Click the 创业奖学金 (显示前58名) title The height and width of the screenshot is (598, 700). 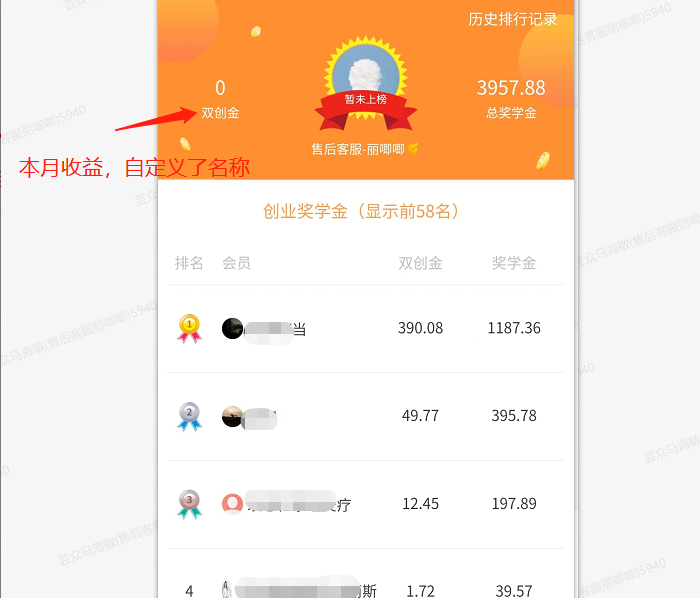point(361,212)
